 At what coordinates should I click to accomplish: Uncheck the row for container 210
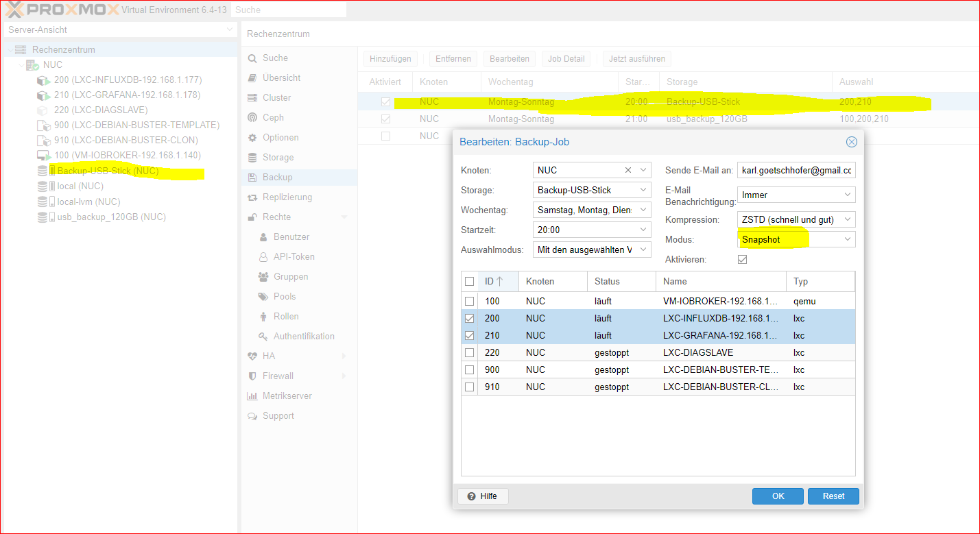[x=469, y=335]
